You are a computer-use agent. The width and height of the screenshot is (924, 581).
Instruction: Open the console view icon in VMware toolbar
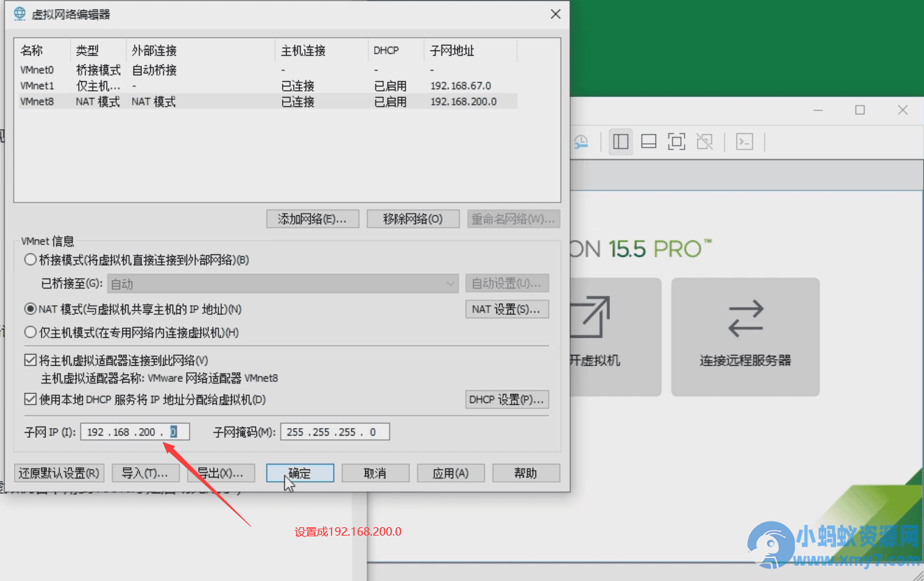(x=745, y=142)
